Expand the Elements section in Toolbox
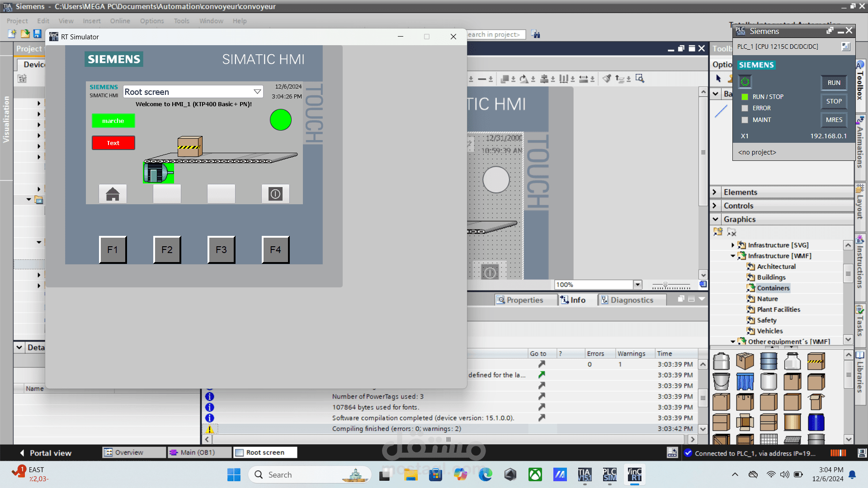Image resolution: width=868 pixels, height=488 pixels. pos(715,192)
